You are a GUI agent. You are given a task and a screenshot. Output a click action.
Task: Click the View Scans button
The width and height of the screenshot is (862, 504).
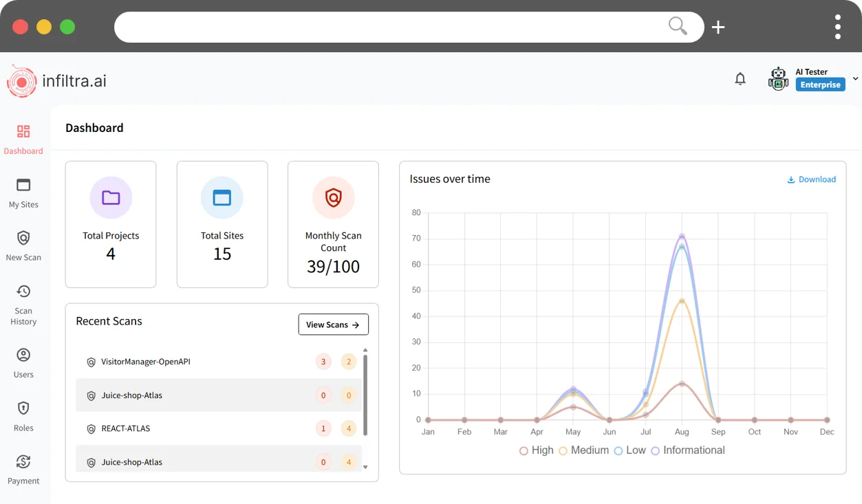tap(333, 324)
